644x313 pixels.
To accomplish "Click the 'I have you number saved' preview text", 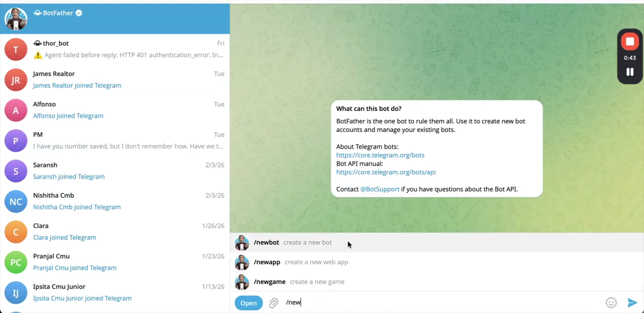I will pyautogui.click(x=129, y=147).
